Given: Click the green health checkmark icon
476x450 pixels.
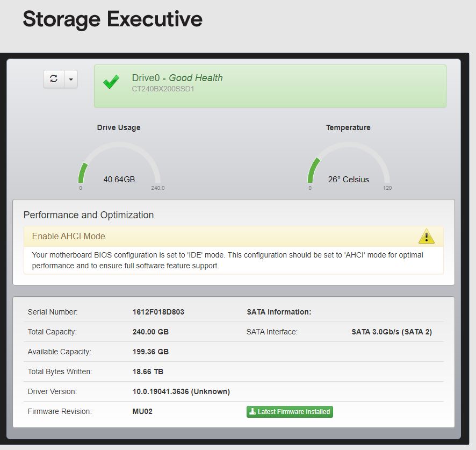Looking at the screenshot, I should [111, 83].
